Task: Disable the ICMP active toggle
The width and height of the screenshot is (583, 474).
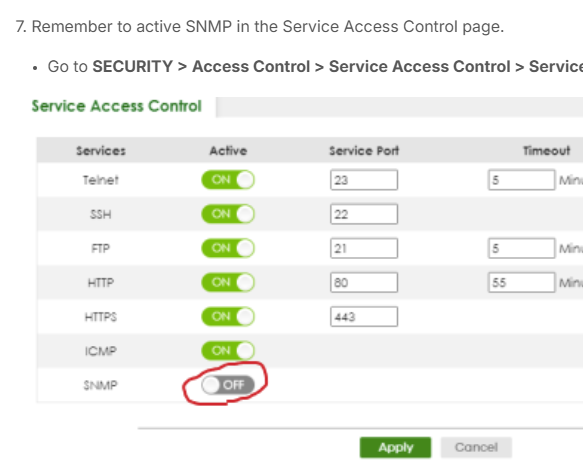Action: click(228, 351)
